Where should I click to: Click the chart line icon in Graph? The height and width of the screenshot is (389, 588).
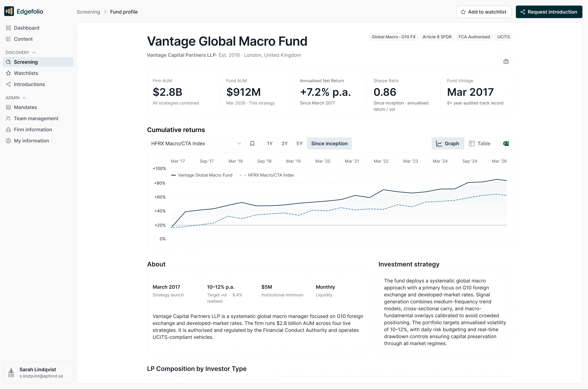coord(439,143)
